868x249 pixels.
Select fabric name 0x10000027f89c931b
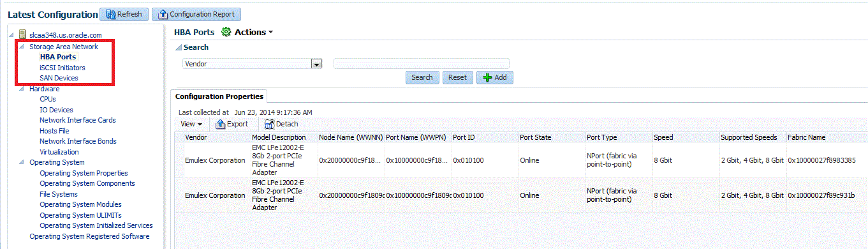(x=821, y=195)
